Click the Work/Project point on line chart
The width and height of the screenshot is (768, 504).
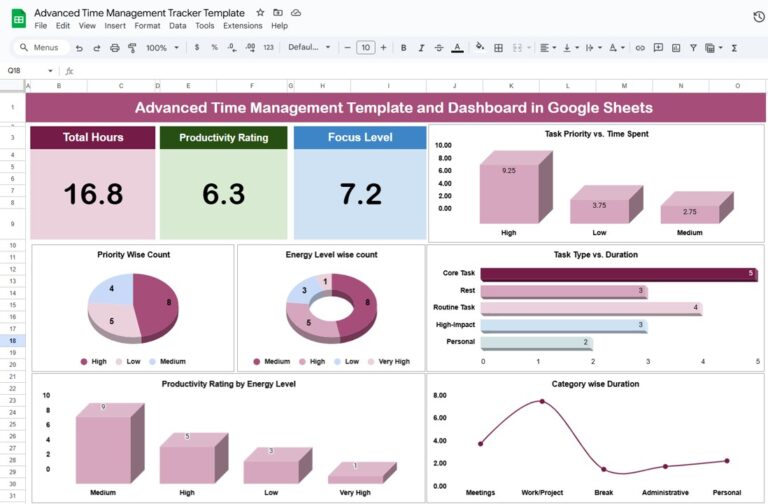542,402
